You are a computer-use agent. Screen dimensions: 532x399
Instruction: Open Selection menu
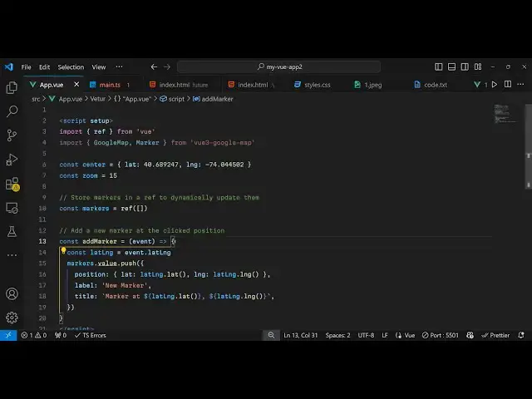click(71, 66)
